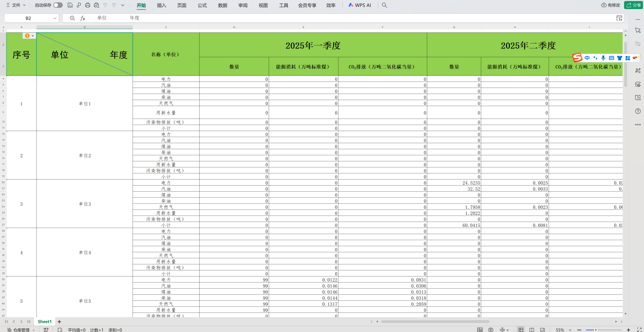Click the magic wand tools icon in sidebar

[x=638, y=71]
